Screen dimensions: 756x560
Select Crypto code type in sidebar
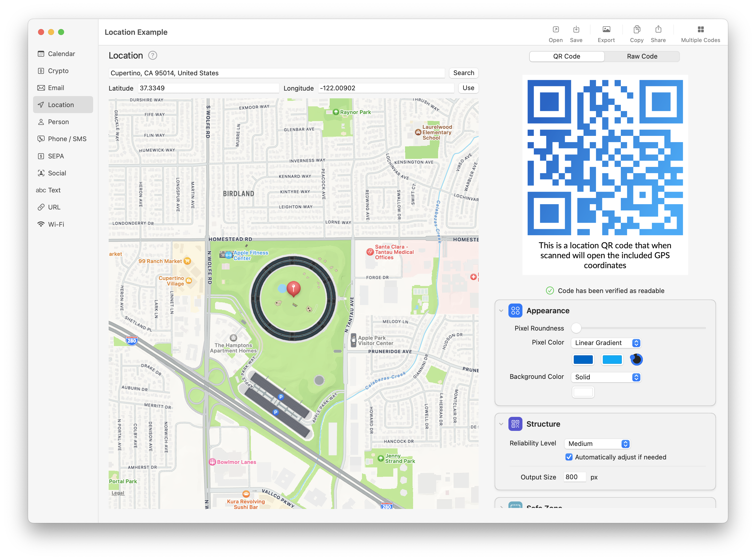pyautogui.click(x=63, y=71)
